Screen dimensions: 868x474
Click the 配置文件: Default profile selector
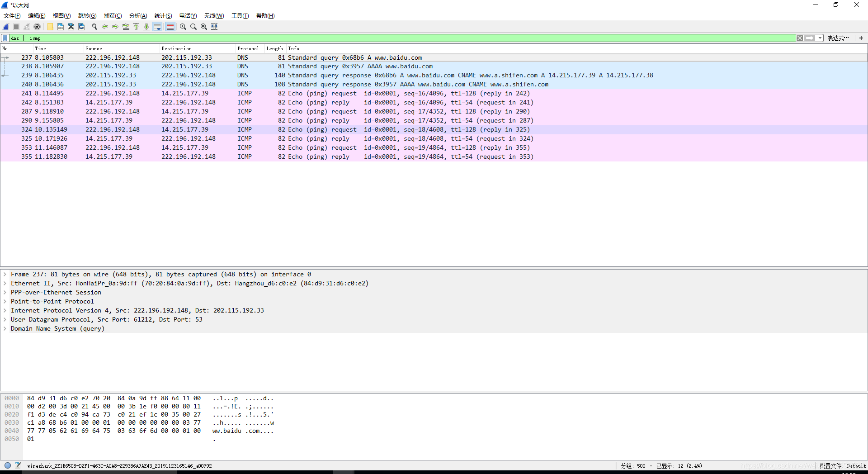843,466
